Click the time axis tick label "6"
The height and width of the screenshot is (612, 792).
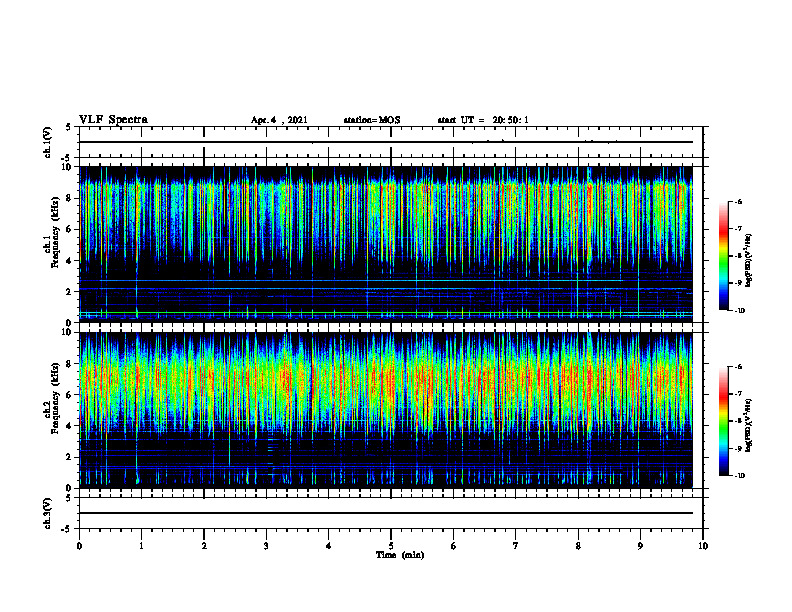(x=454, y=546)
